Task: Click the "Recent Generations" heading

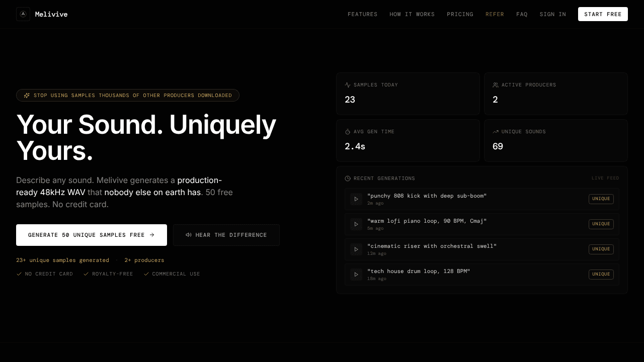Action: tap(384, 178)
